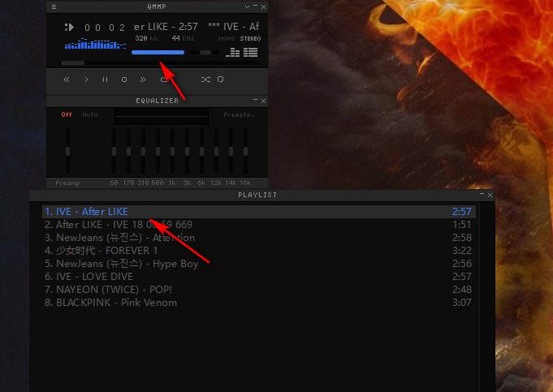Adjust the 310 Hz band slider

pyautogui.click(x=143, y=151)
